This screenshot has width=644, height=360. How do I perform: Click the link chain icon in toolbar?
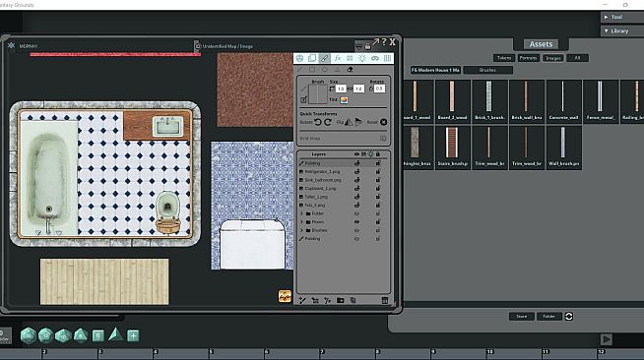click(x=375, y=58)
